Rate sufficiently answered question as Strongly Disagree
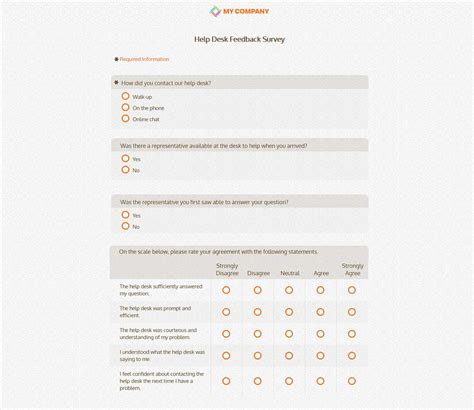Image resolution: width=474 pixels, height=410 pixels. 226,290
